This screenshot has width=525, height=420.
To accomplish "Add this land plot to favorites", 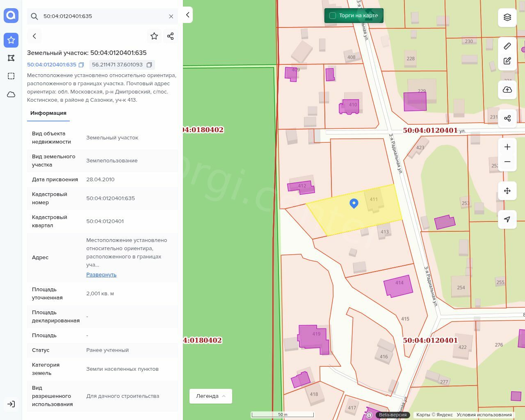I will click(154, 36).
